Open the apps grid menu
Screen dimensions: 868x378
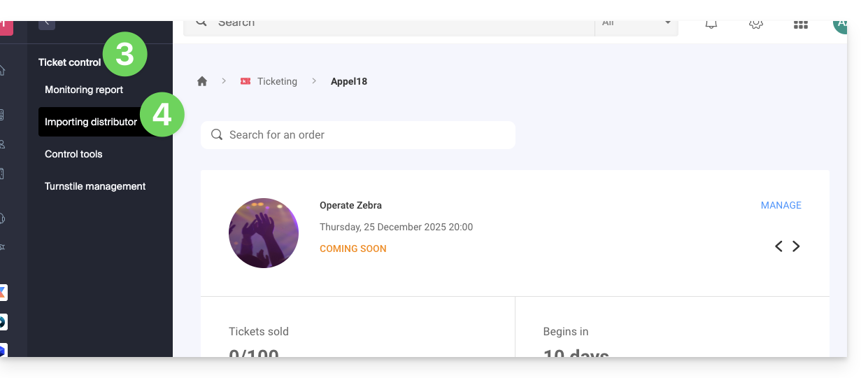point(800,24)
